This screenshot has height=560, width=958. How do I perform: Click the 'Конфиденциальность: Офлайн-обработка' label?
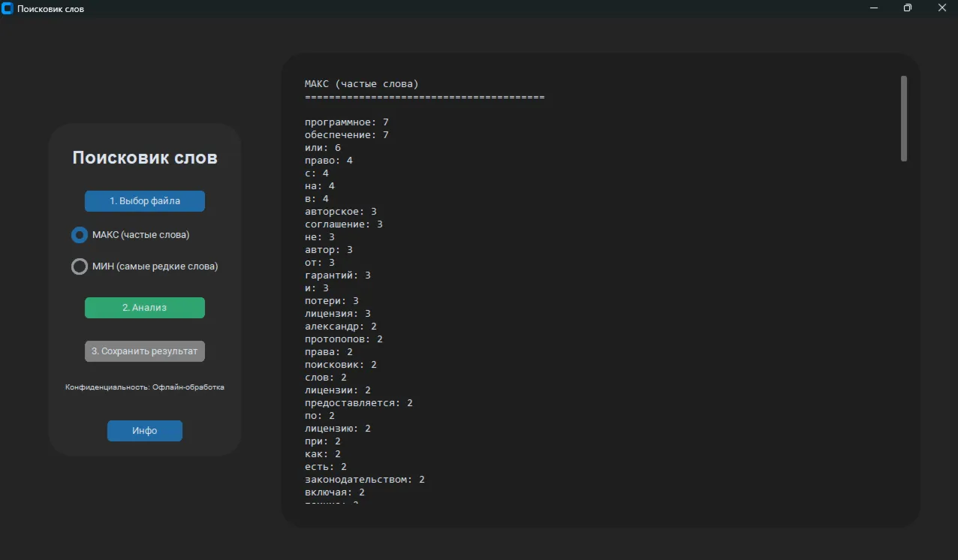145,387
